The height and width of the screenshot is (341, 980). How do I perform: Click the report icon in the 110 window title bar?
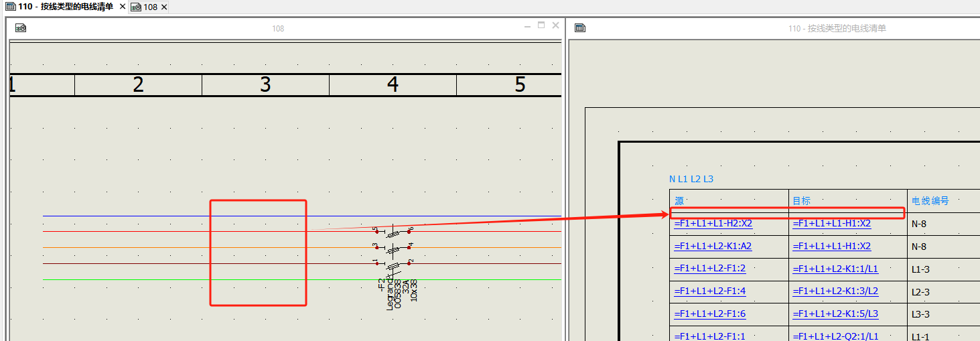coord(580,28)
